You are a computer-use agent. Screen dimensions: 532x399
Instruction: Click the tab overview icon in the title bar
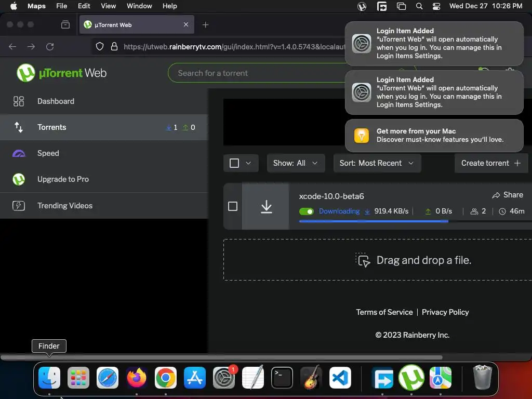(x=65, y=25)
